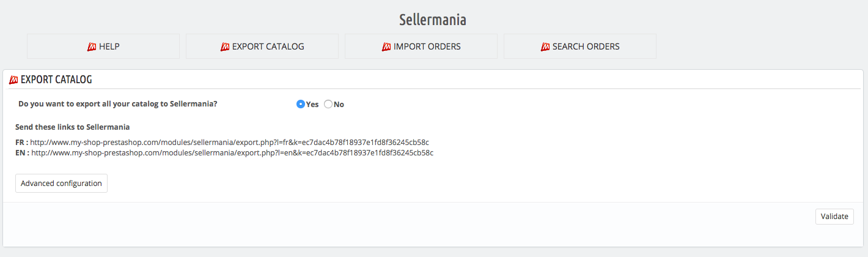Switch to the EXPORT CATALOG tab

262,47
